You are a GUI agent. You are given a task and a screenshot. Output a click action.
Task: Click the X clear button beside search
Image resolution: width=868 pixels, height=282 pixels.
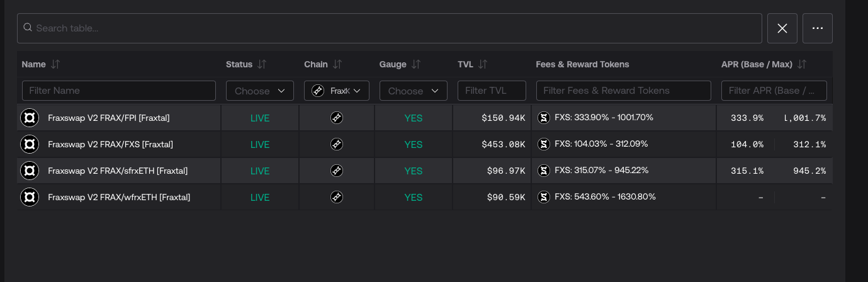[x=782, y=28]
